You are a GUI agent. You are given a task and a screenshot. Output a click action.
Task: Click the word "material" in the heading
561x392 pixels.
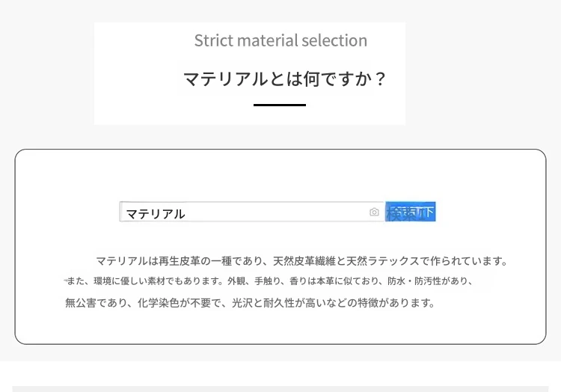(x=266, y=40)
